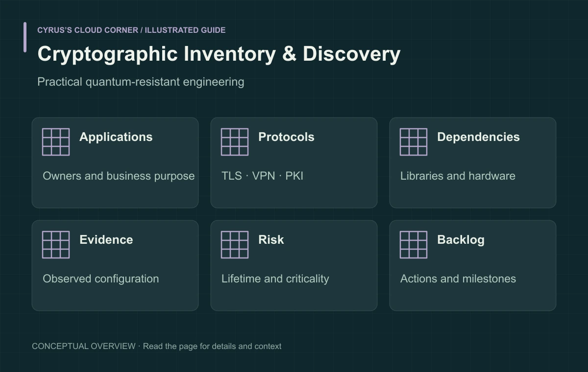Image resolution: width=588 pixels, height=372 pixels.
Task: Click the grid icon beside Risk
Action: (x=235, y=245)
